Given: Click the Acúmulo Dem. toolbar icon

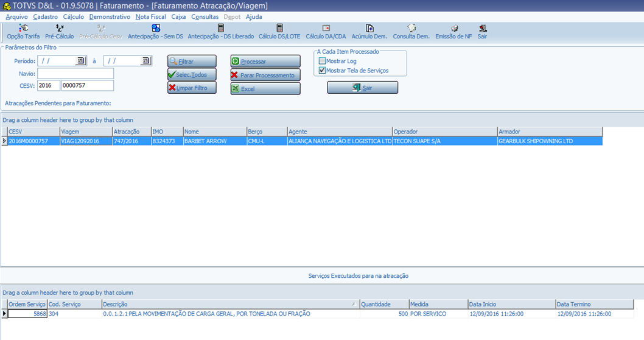Looking at the screenshot, I should [369, 29].
